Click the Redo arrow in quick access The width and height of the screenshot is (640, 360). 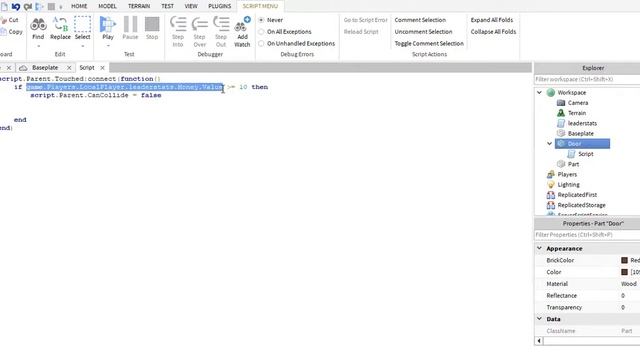[28, 6]
